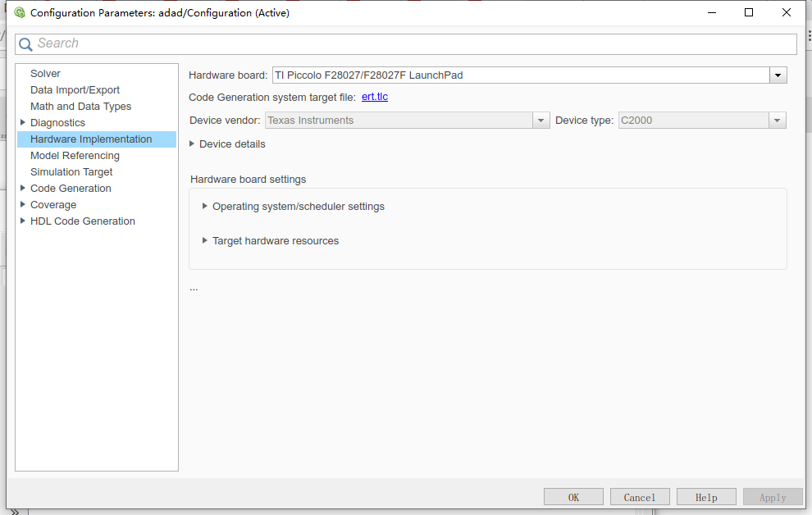The width and height of the screenshot is (812, 515).
Task: Click the Search input field
Action: (405, 44)
